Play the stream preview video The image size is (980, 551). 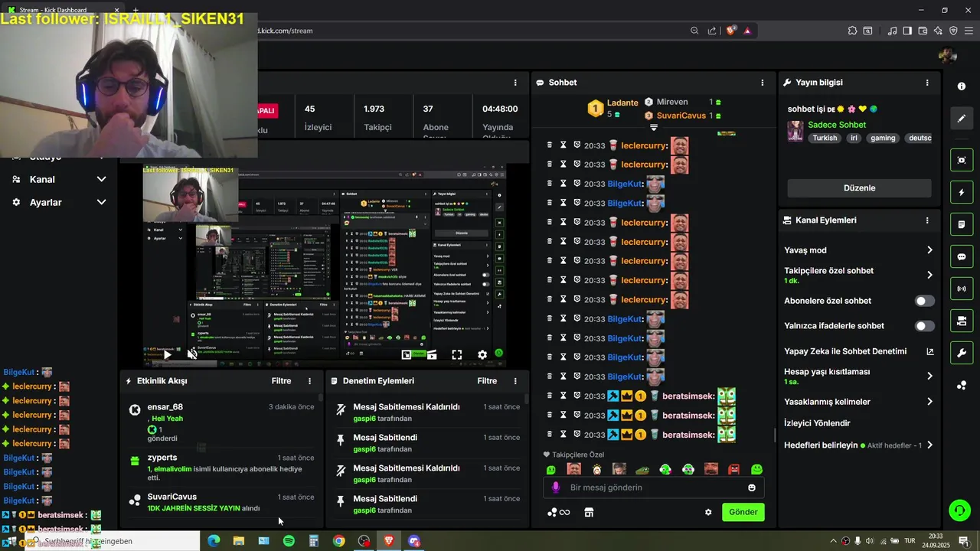(167, 354)
